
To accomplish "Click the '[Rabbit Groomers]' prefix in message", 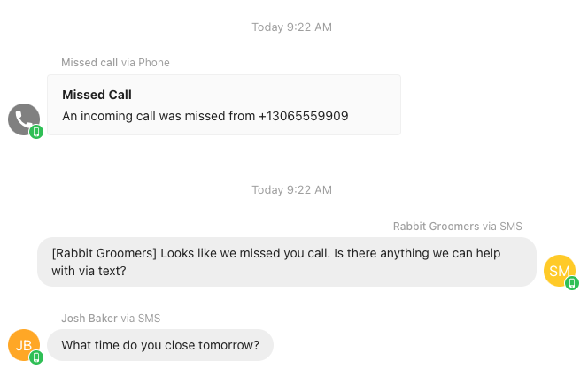I will pyautogui.click(x=104, y=254).
